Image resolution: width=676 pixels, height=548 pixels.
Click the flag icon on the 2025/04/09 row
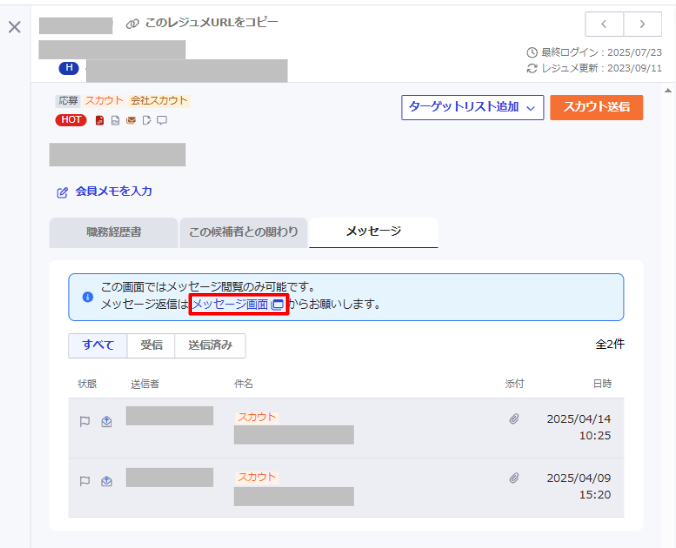pos(85,481)
